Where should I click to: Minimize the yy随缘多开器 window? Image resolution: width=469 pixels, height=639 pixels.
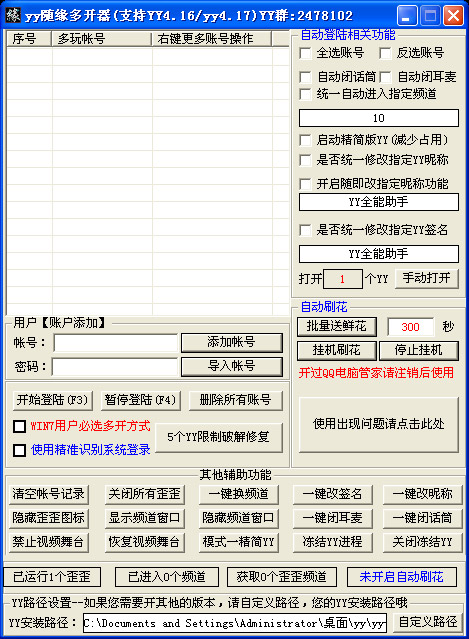point(407,15)
